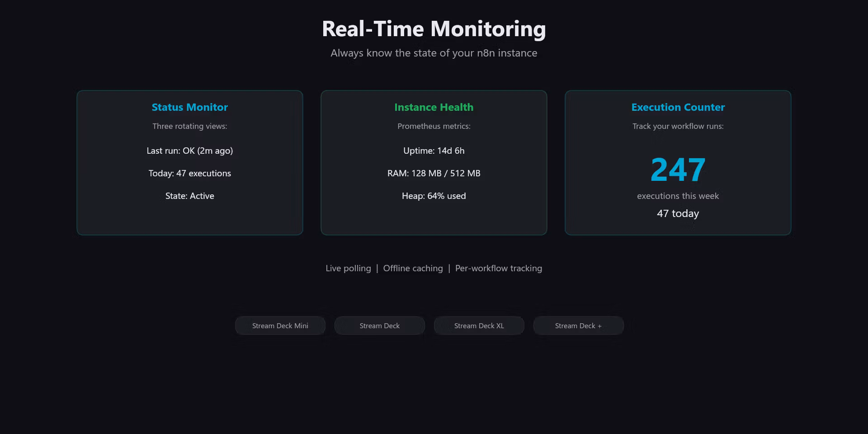The height and width of the screenshot is (434, 868).
Task: Select the 'RAM: 128 MB / 512 MB' metric
Action: pos(434,173)
